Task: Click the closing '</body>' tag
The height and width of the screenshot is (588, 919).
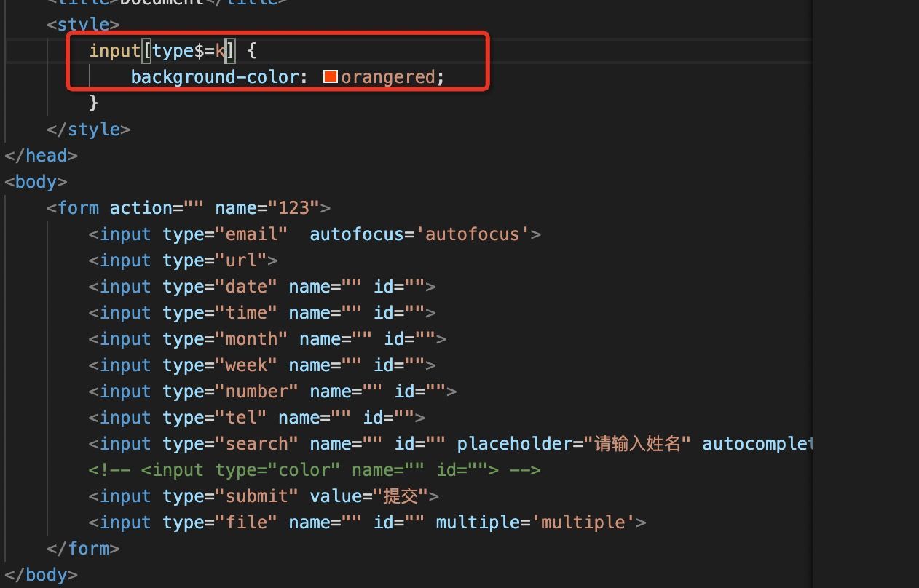Action: [x=41, y=574]
